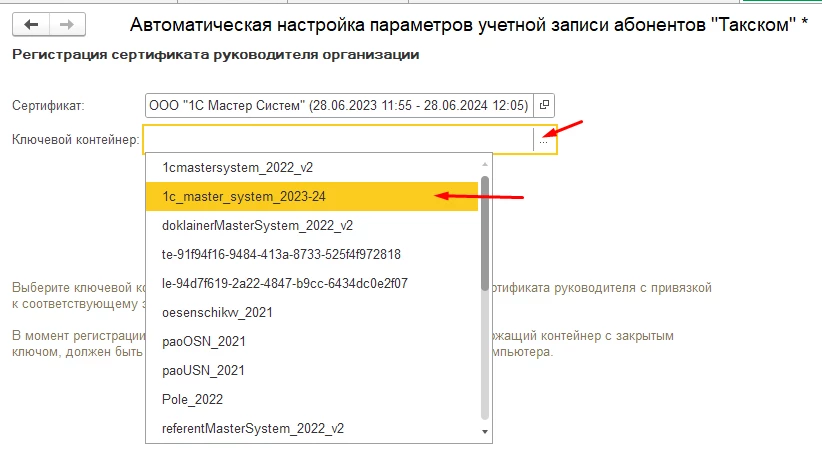Choose paoUSN_2021 from the dropdown list

pos(312,371)
